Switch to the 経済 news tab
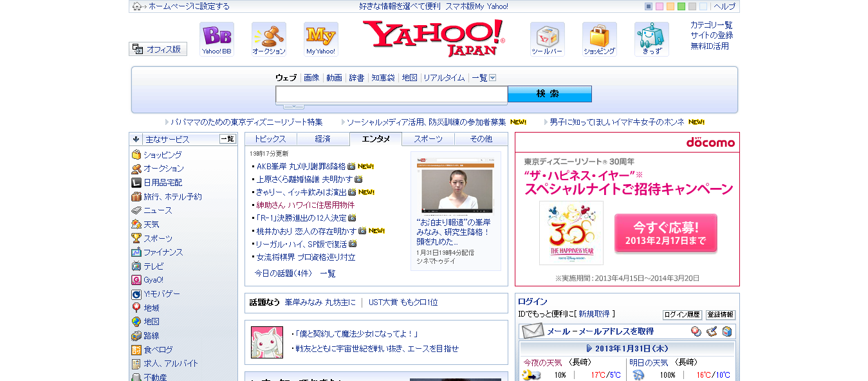 click(x=323, y=139)
